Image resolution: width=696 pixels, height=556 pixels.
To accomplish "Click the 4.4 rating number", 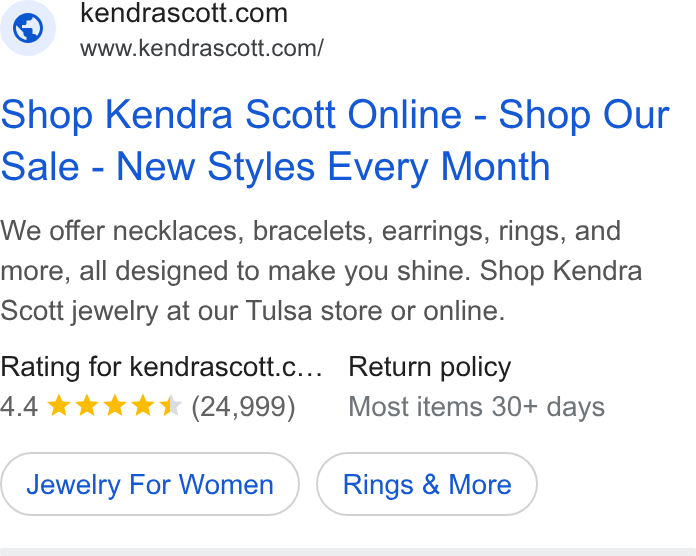I will click(x=19, y=406).
